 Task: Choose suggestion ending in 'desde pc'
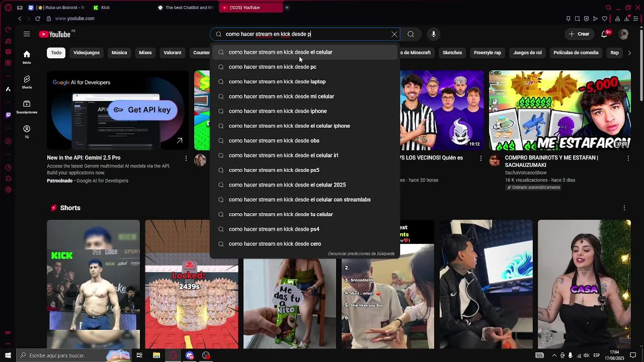[x=304, y=67]
